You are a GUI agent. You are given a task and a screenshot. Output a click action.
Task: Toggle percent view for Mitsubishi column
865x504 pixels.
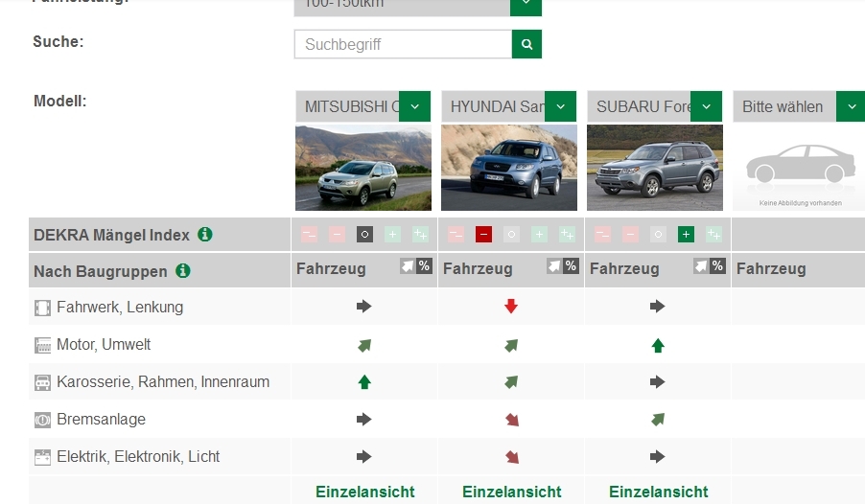pos(424,266)
